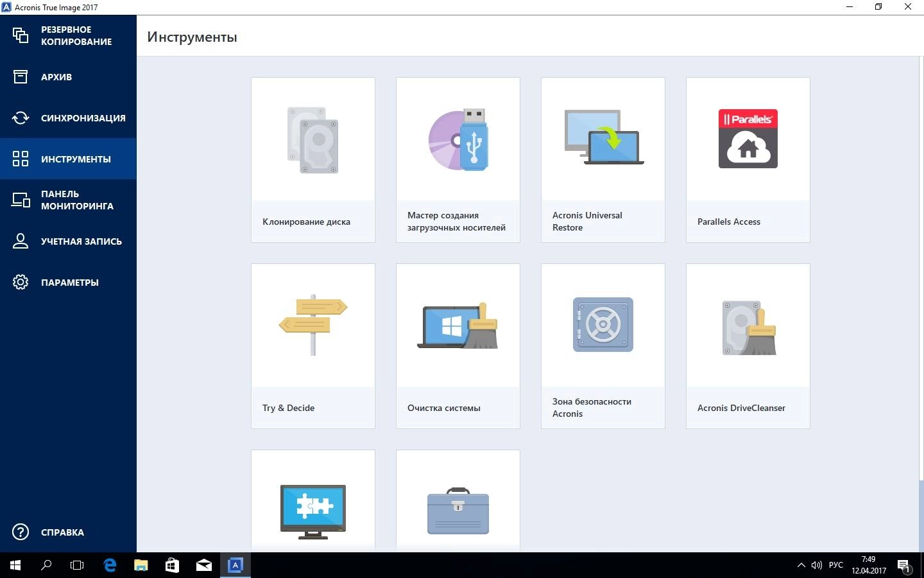Screen dimensions: 924x578
Task: Click the Клонирование диска label
Action: [306, 222]
